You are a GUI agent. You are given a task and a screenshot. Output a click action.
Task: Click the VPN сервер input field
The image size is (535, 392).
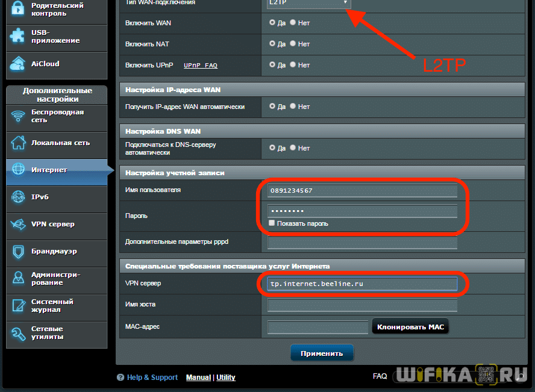pos(362,284)
